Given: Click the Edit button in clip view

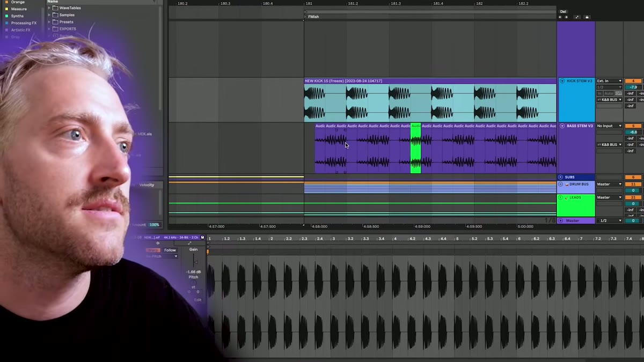Looking at the screenshot, I should [x=197, y=300].
